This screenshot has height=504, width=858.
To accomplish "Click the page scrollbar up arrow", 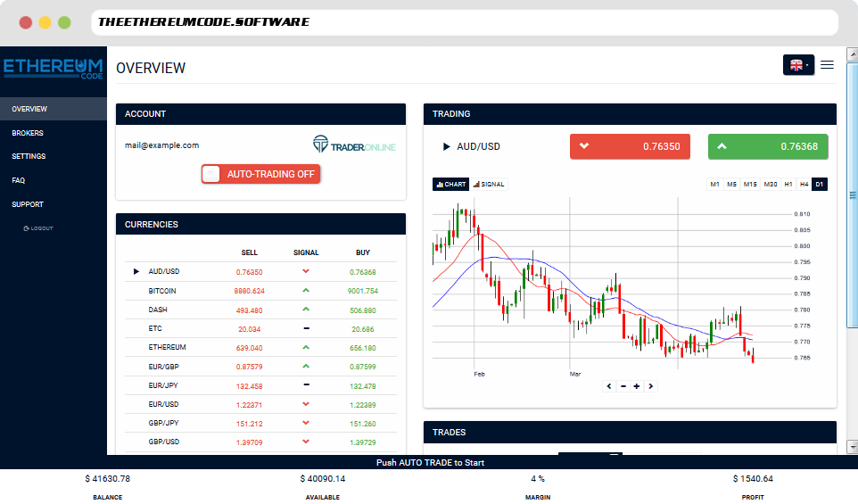I will tap(852, 54).
